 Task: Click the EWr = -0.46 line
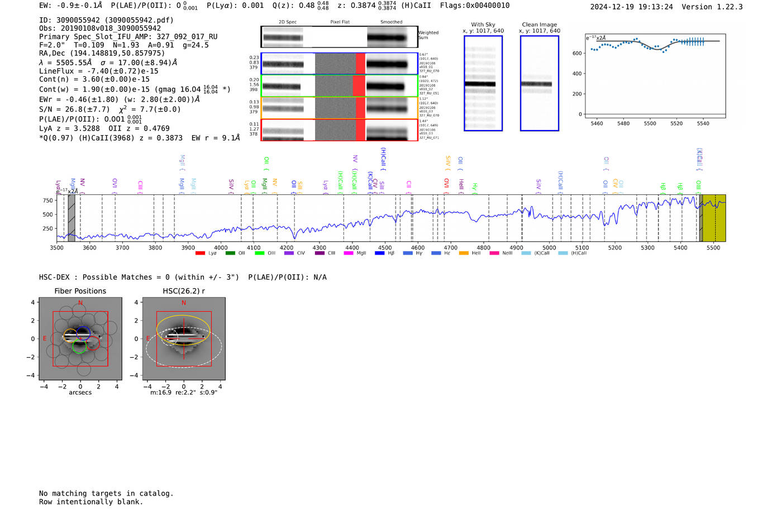point(120,99)
